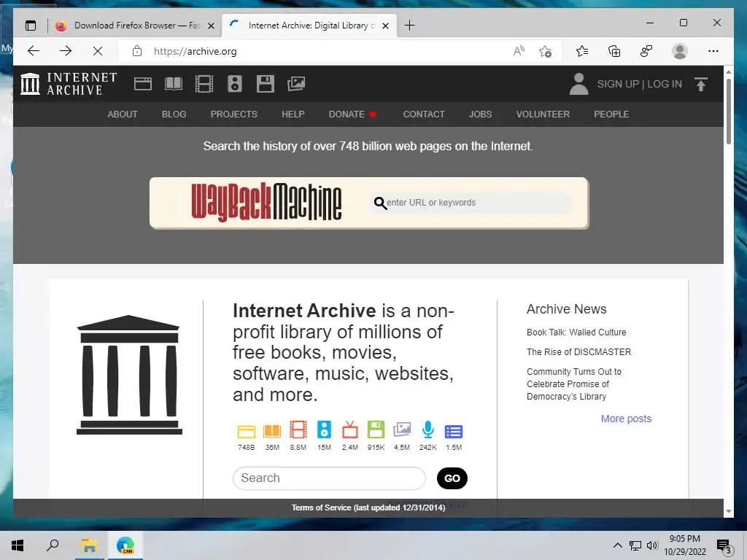The width and height of the screenshot is (747, 560).
Task: Open File Explorer from the taskbar
Action: 89,545
